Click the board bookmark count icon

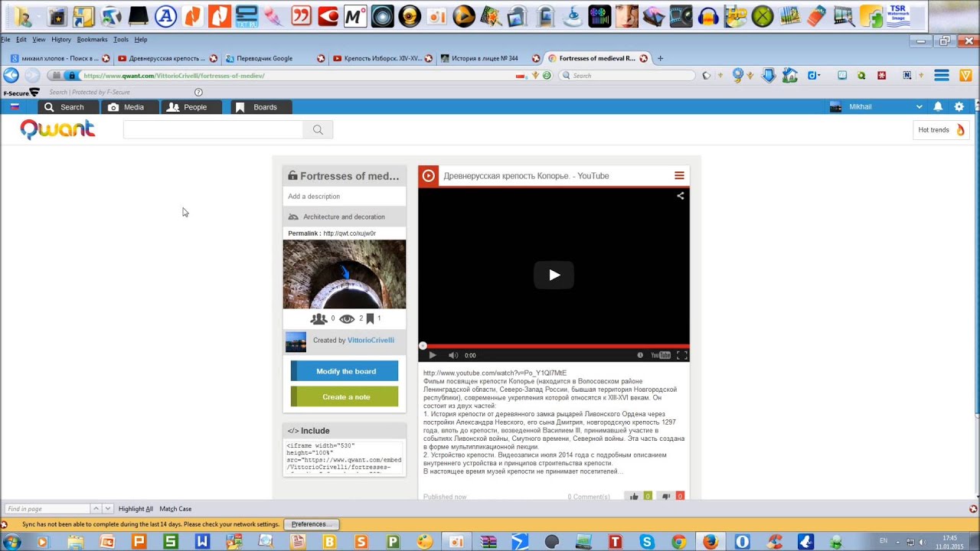pyautogui.click(x=370, y=318)
